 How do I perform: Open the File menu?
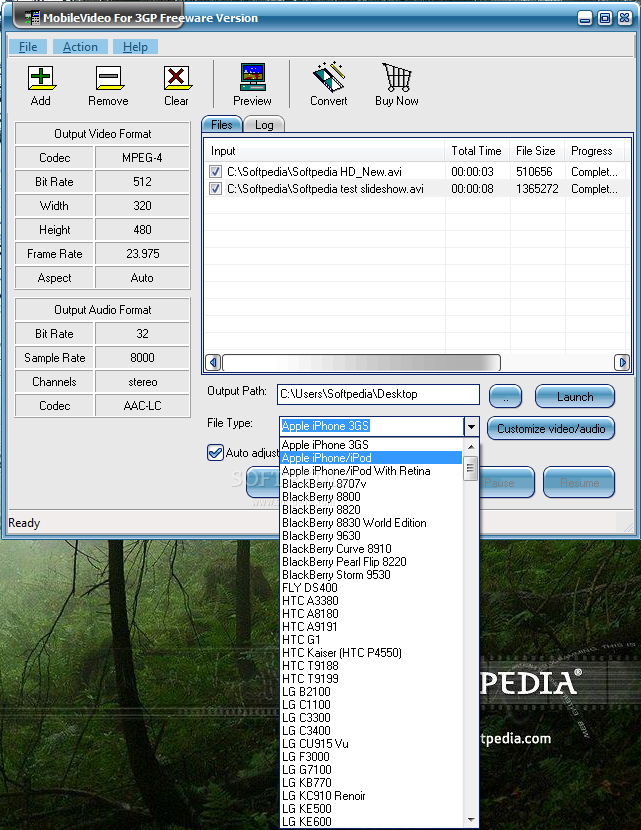[28, 47]
